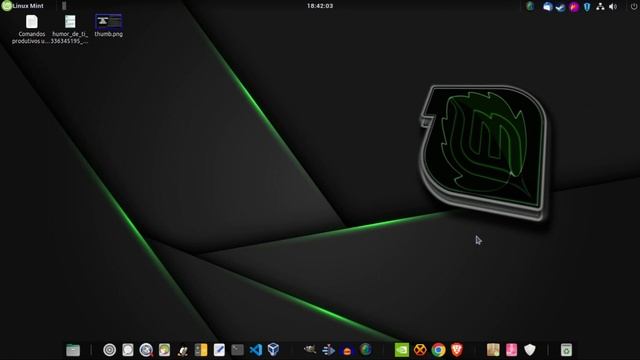Image resolution: width=640 pixels, height=360 pixels.
Task: Open the Linux Mint menu
Action: pos(22,6)
